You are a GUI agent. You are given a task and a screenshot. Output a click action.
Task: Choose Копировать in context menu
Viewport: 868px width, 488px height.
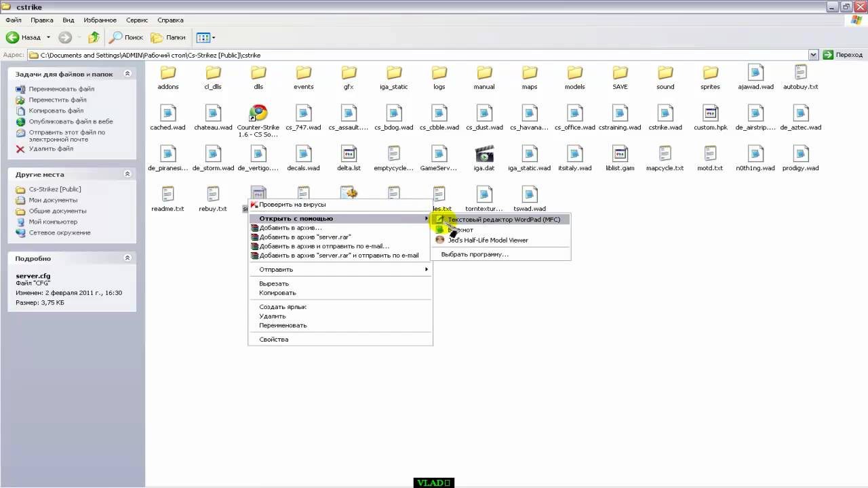click(x=340, y=293)
